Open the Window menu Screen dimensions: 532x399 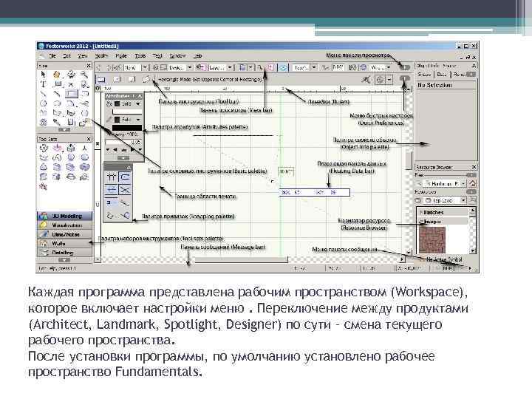(177, 56)
